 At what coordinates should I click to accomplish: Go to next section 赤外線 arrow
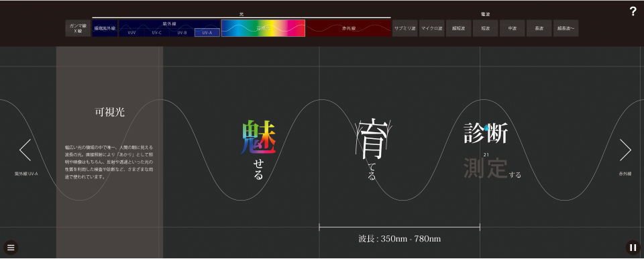[x=625, y=150]
